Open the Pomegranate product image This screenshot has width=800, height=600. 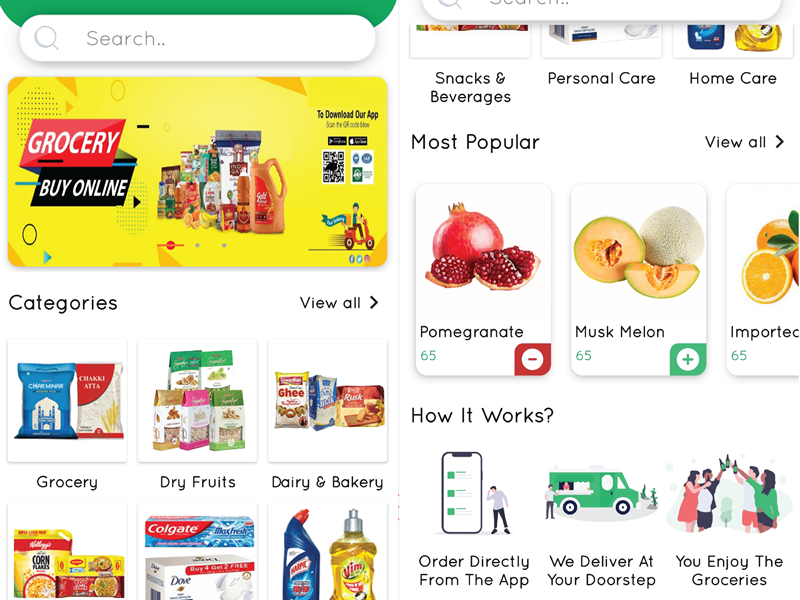(483, 246)
